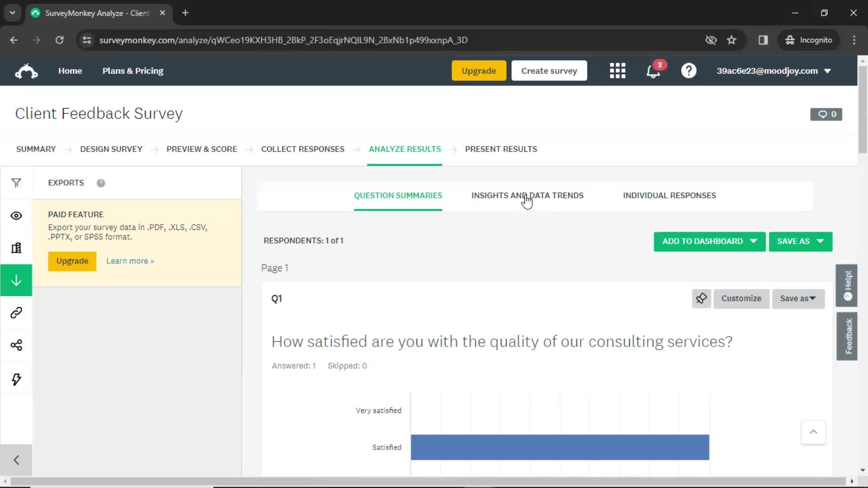
Task: Click the collapse chevron on Q1 card
Action: click(x=813, y=432)
